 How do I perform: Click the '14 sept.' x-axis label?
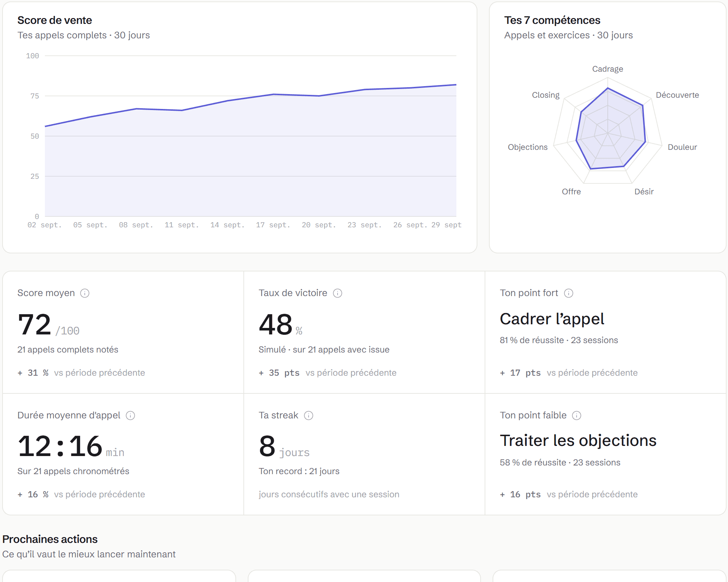(x=227, y=225)
